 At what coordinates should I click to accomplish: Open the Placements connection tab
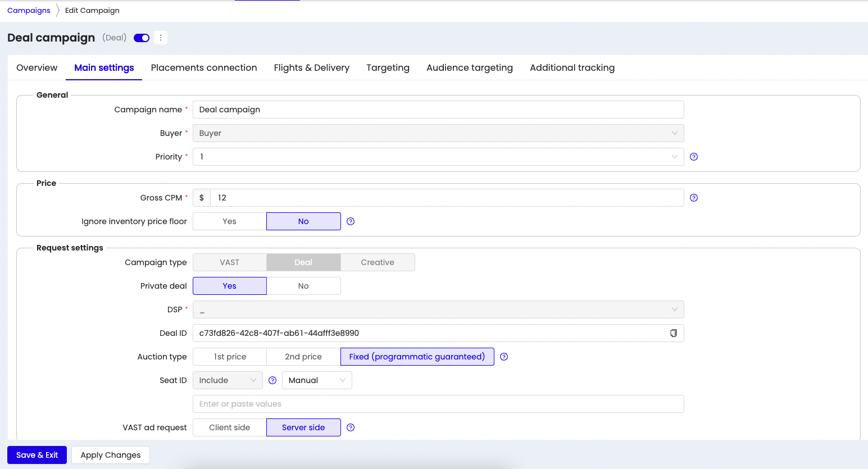pyautogui.click(x=204, y=67)
